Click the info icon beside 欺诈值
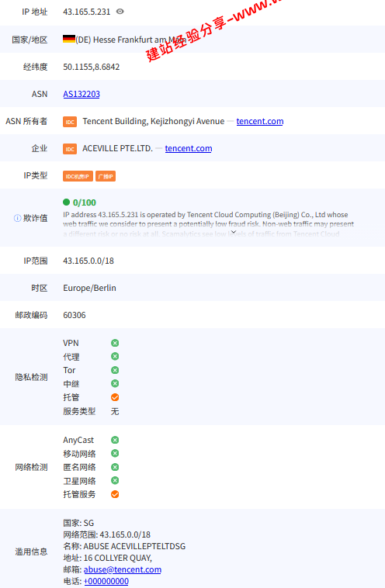The image size is (385, 588). click(x=17, y=218)
